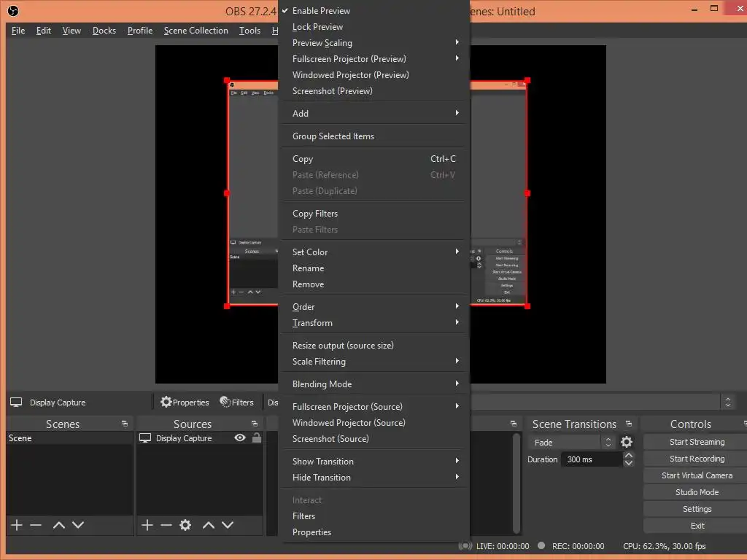Screen dimensions: 747x560
Task: Click the Start Recording button
Action: coord(697,459)
